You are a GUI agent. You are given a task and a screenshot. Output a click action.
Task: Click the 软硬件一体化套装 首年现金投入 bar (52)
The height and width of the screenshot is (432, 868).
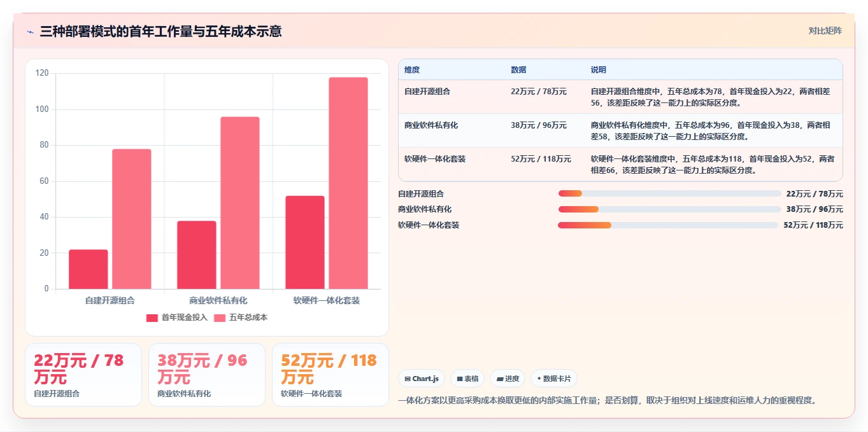(305, 242)
